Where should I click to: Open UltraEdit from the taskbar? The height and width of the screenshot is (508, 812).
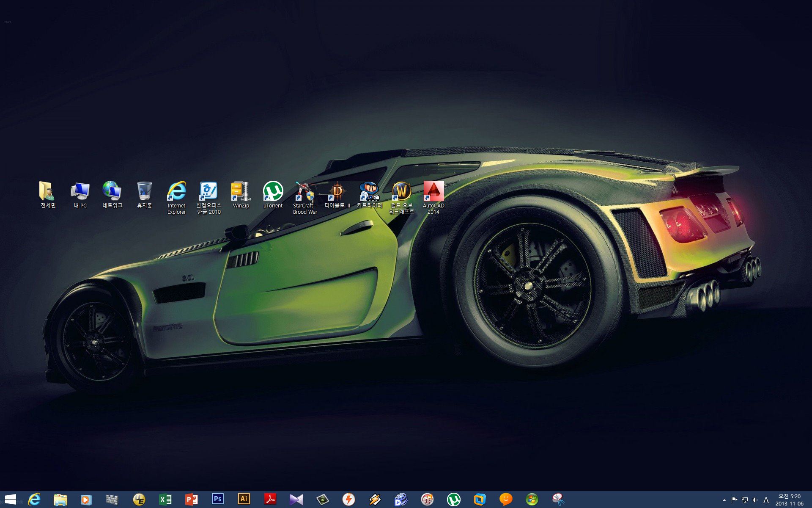point(139,500)
